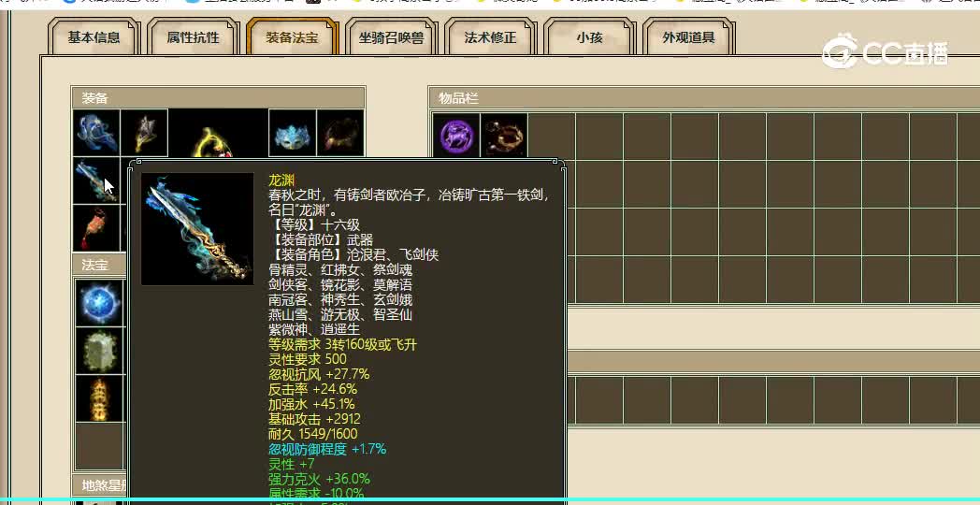Viewport: 980px width, 505px height.
Task: Switch to the 属性抗性 tab
Action: [193, 36]
